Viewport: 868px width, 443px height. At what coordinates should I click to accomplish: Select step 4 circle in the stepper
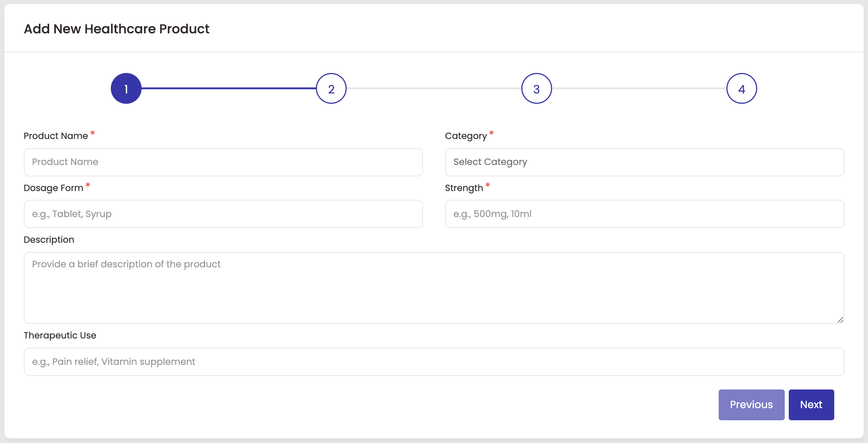741,88
